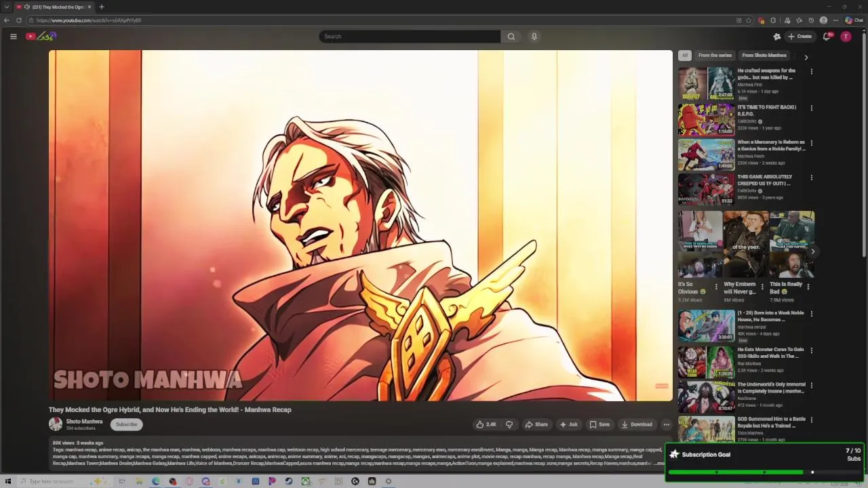868x488 pixels.
Task: Start voice search with the microphone icon
Action: point(534,37)
